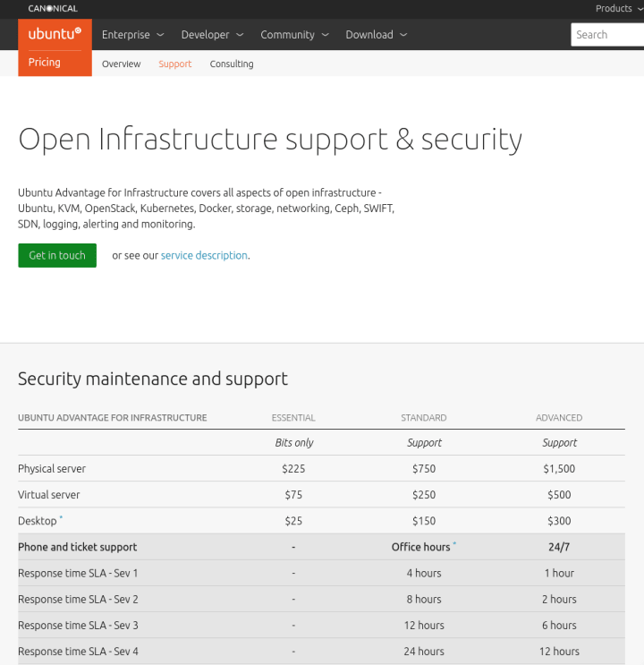Click Response time SLA - Sev 3 label
Image resolution: width=644 pixels, height=665 pixels.
[78, 626]
